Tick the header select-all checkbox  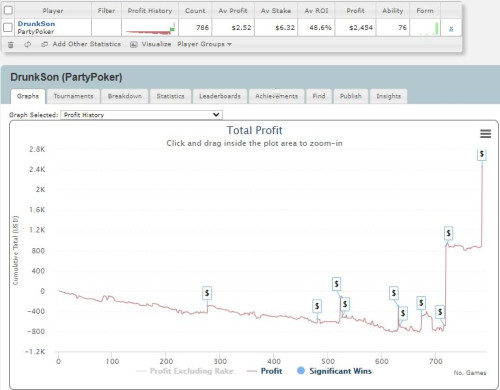click(x=8, y=10)
